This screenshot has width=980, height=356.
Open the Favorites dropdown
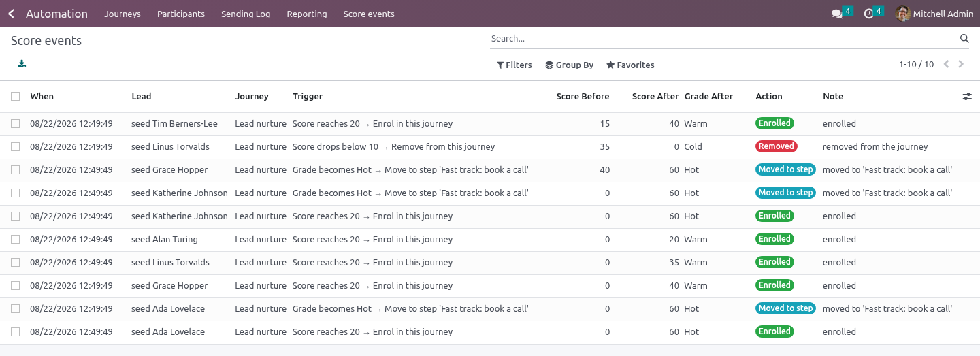tap(630, 65)
